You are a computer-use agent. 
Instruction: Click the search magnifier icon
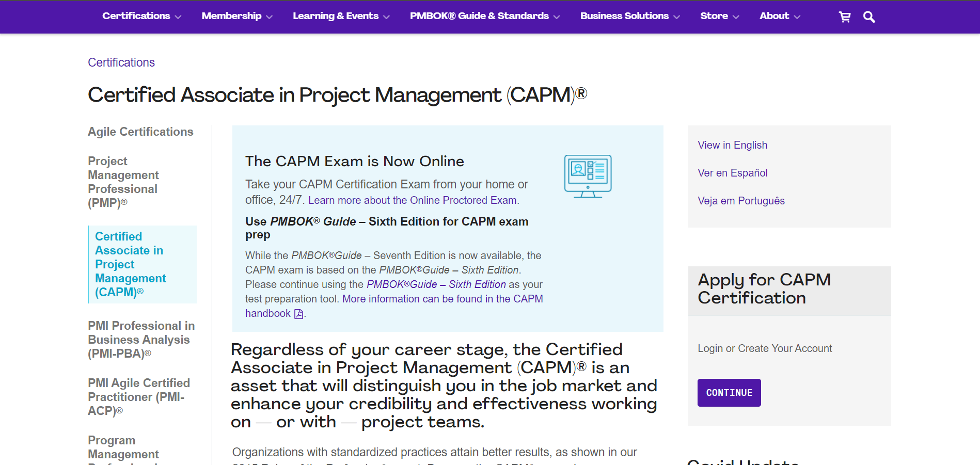pos(869,17)
